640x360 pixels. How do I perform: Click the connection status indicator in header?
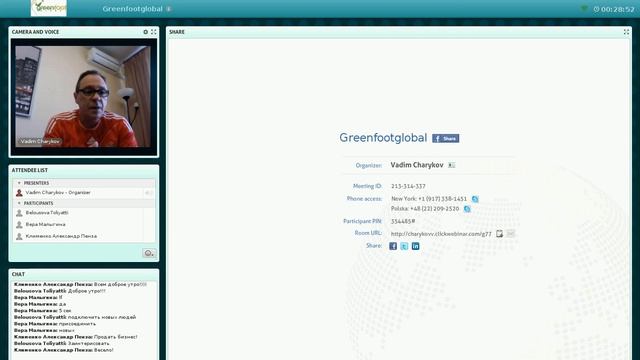coord(584,9)
